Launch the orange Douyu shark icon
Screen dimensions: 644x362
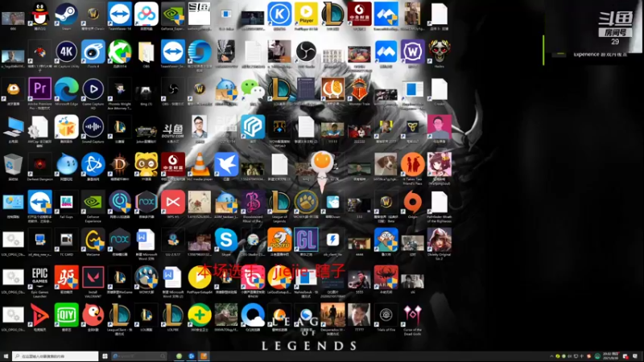click(279, 240)
